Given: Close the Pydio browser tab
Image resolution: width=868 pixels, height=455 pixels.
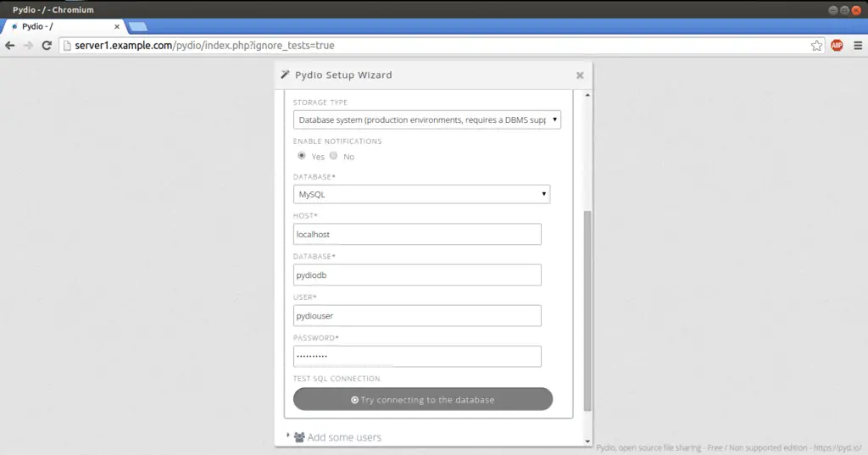Looking at the screenshot, I should (x=117, y=26).
